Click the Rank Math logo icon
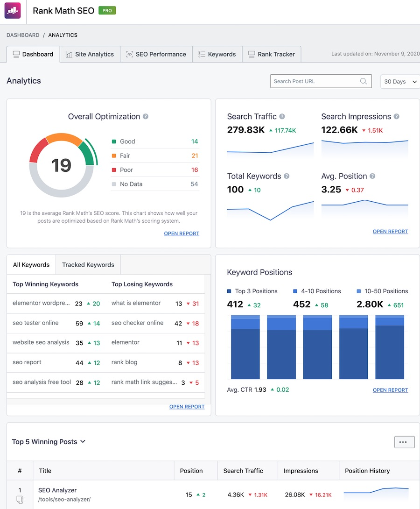Viewport: 420px width, 509px height. tap(12, 10)
